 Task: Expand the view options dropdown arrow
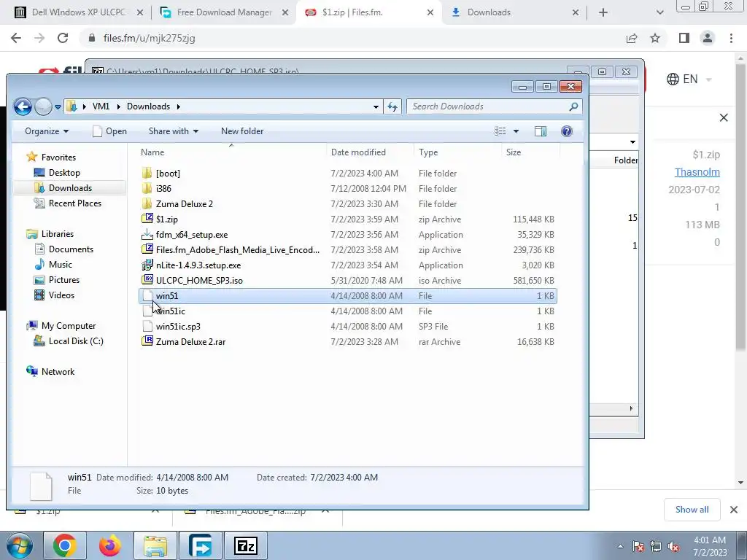[516, 131]
